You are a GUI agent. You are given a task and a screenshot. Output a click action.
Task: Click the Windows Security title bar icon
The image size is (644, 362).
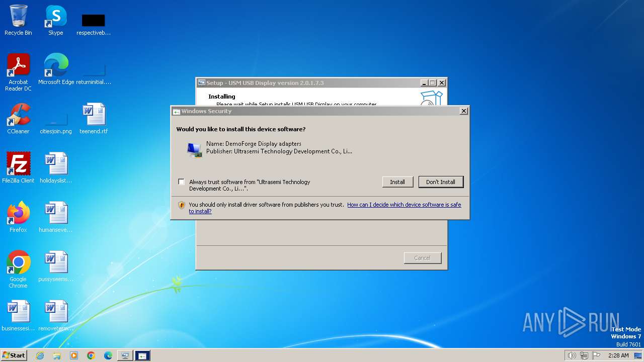pos(177,111)
